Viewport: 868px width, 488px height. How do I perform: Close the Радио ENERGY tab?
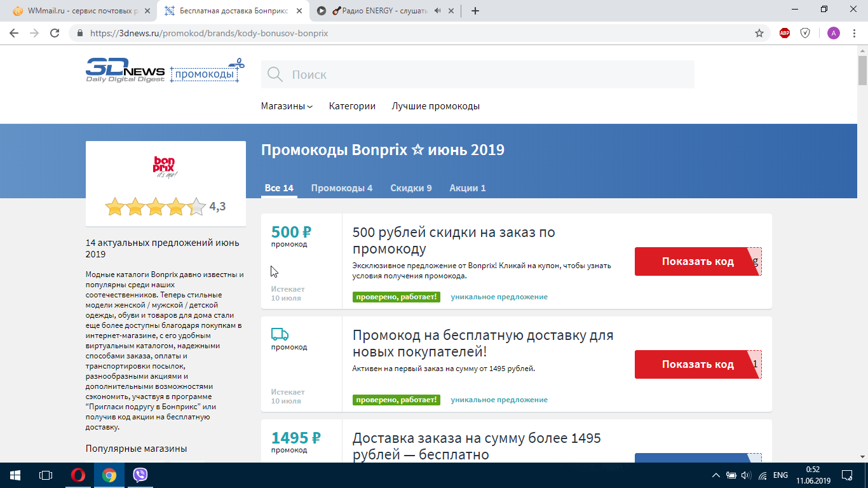pyautogui.click(x=452, y=10)
